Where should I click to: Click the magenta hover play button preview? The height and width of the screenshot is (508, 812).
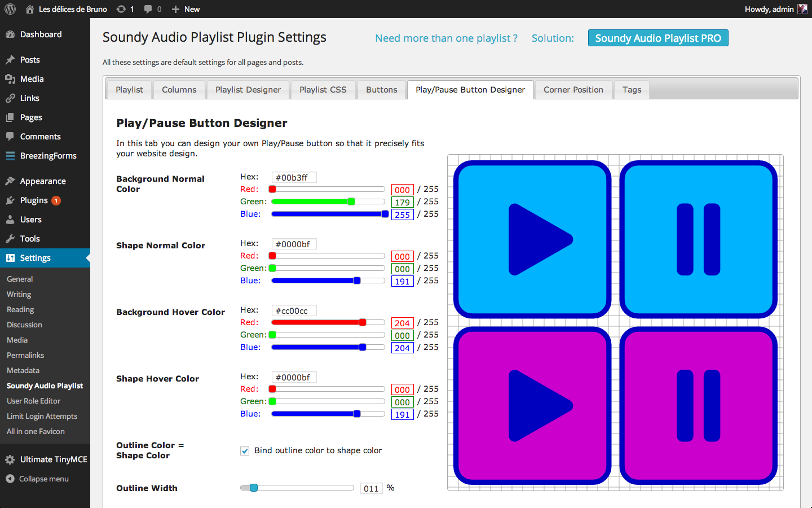coord(532,406)
